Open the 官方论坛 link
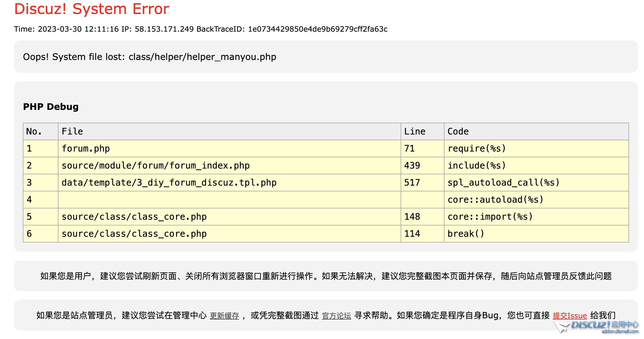Viewport: 644px width, 339px height. (336, 316)
